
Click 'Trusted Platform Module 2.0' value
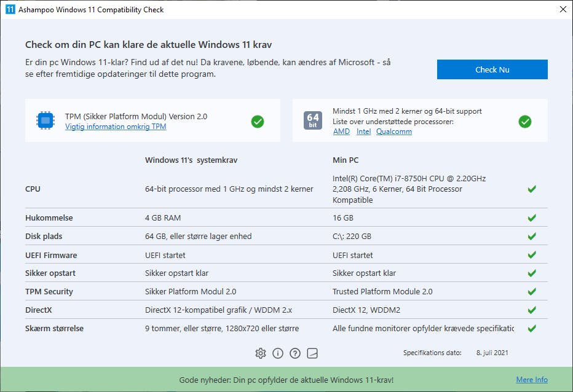pyautogui.click(x=382, y=291)
